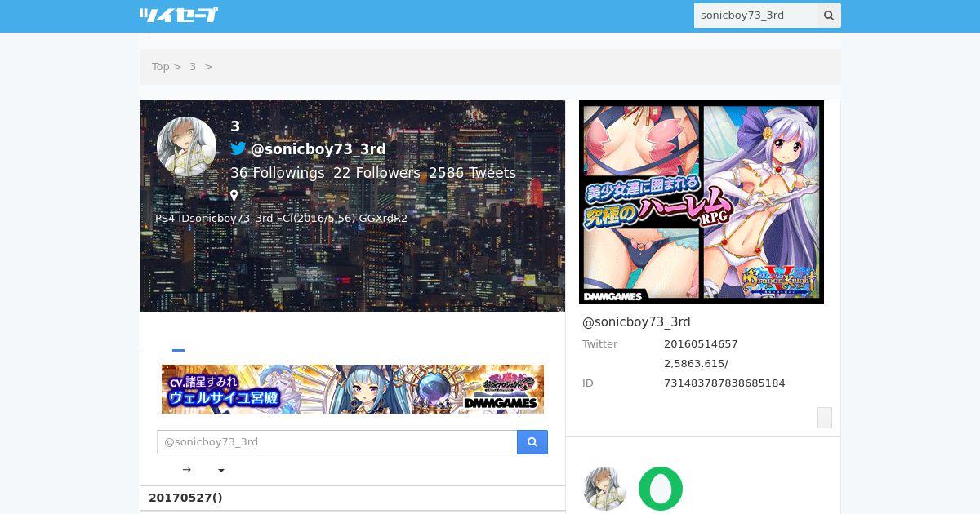Open the "3" breadcrumb link
This screenshot has width=980, height=514.
pos(193,67)
